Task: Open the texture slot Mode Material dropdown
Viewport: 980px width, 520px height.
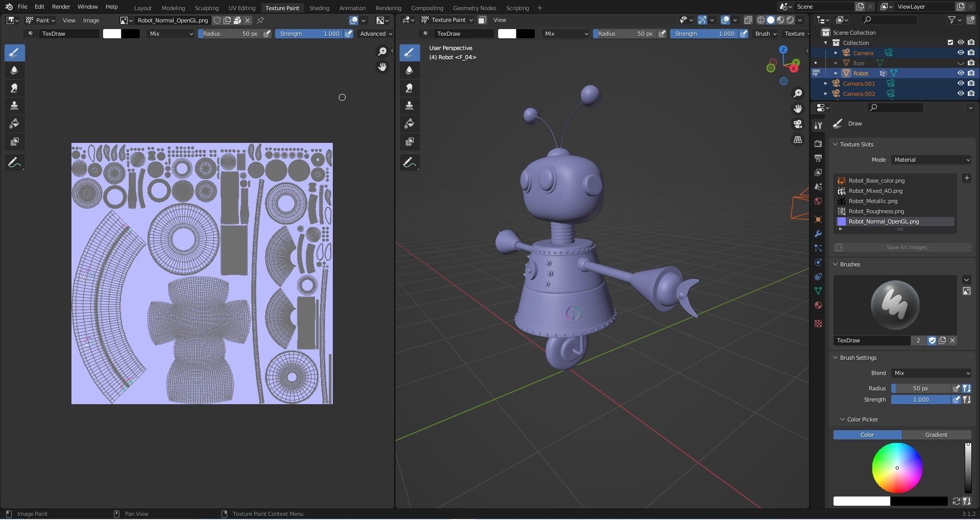Action: [931, 160]
